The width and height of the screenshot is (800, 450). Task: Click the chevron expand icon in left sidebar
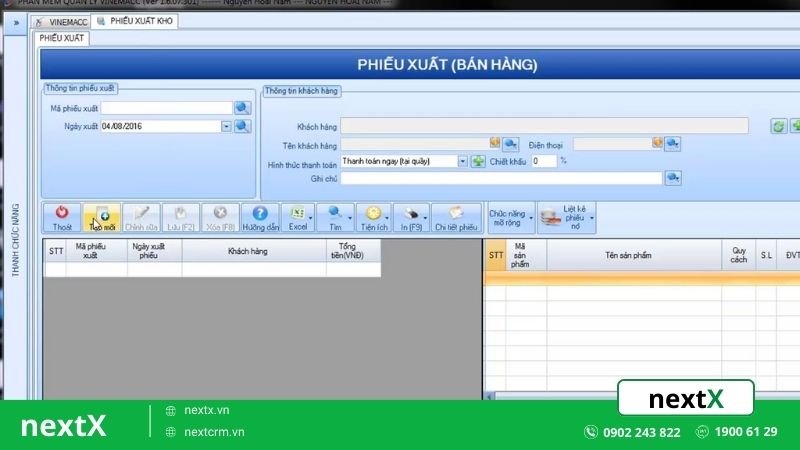tap(16, 23)
